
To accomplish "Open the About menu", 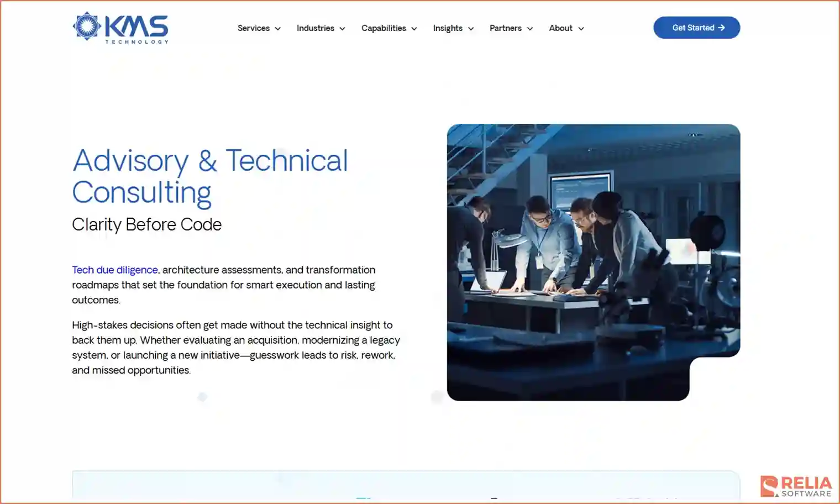I will click(560, 28).
